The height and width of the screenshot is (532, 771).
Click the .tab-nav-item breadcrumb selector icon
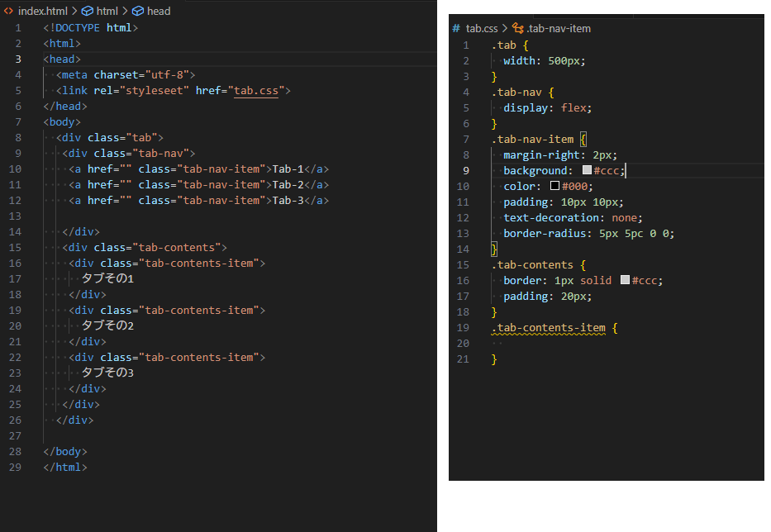(518, 29)
